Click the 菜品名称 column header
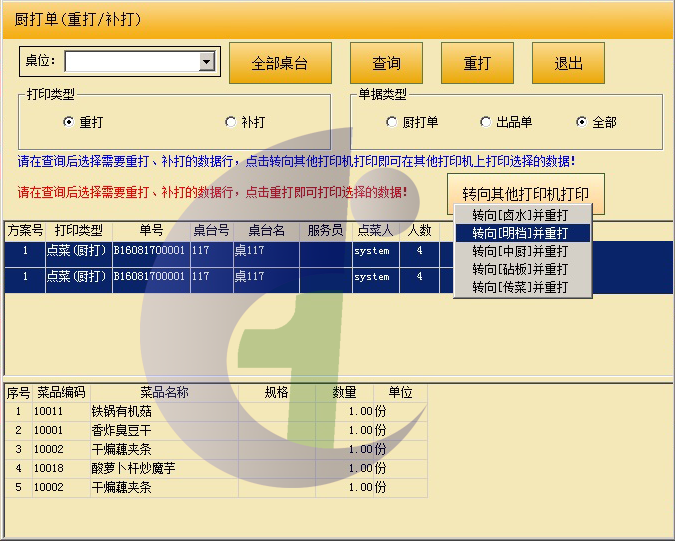 pyautogui.click(x=164, y=393)
